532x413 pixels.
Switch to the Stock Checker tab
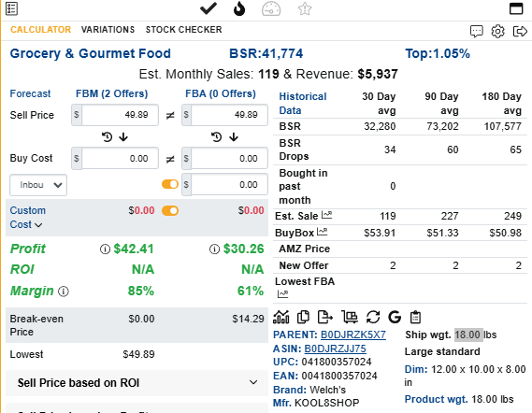(x=183, y=30)
